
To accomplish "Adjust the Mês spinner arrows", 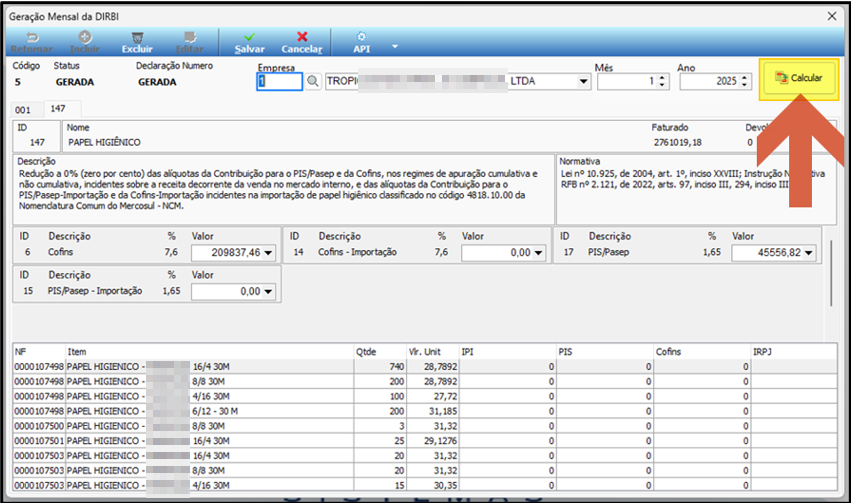I will point(662,81).
